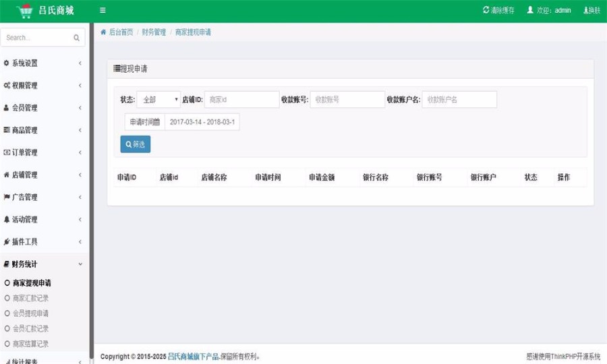The image size is (607, 364).
Task: Click the circle icon beside 会员汇款记录
Action: click(x=7, y=328)
